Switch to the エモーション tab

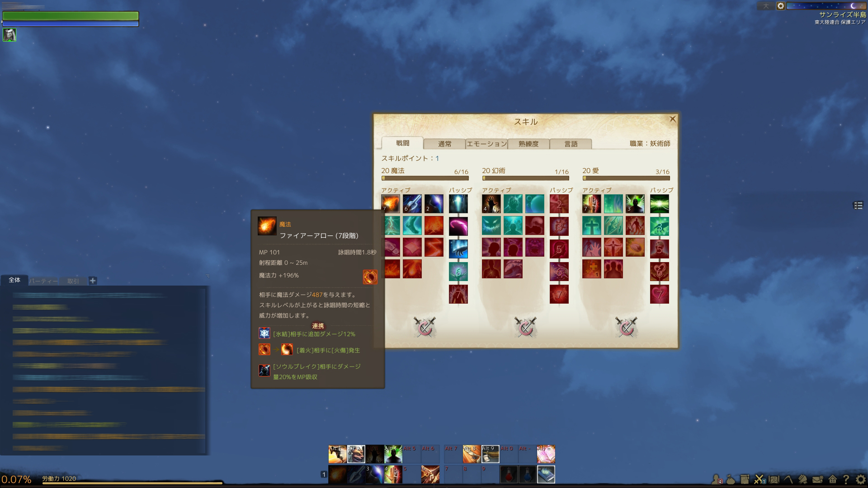[x=486, y=144]
